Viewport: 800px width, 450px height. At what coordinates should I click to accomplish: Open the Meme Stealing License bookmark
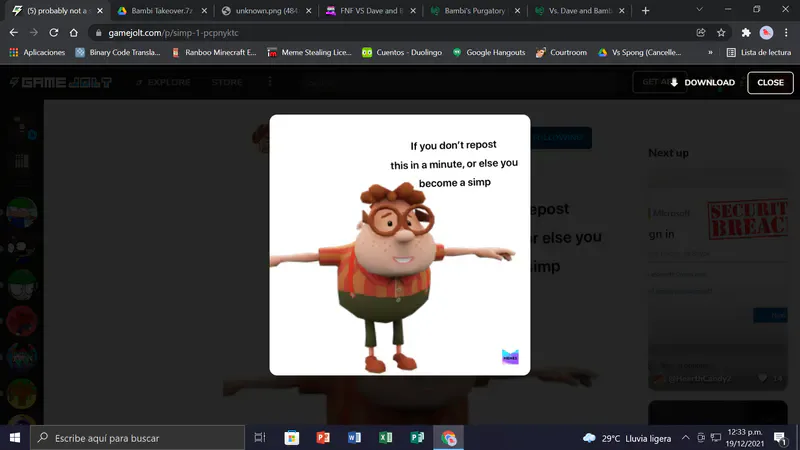[x=310, y=53]
